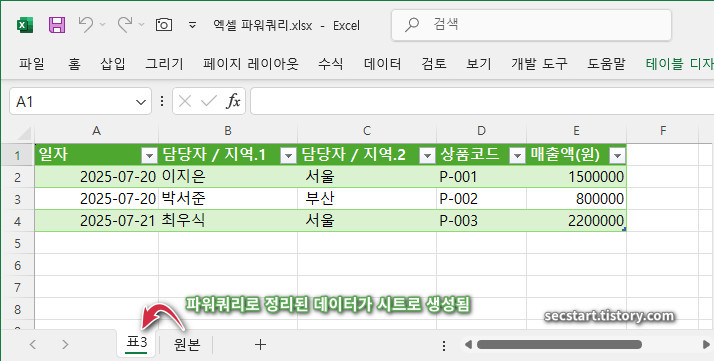Click the Select All corner triangle
The width and height of the screenshot is (714, 361).
23,132
